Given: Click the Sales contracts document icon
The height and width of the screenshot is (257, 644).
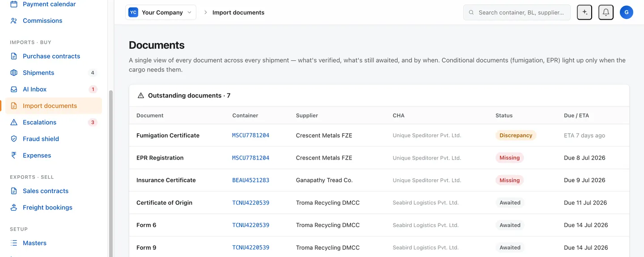Looking at the screenshot, I should pos(14,191).
